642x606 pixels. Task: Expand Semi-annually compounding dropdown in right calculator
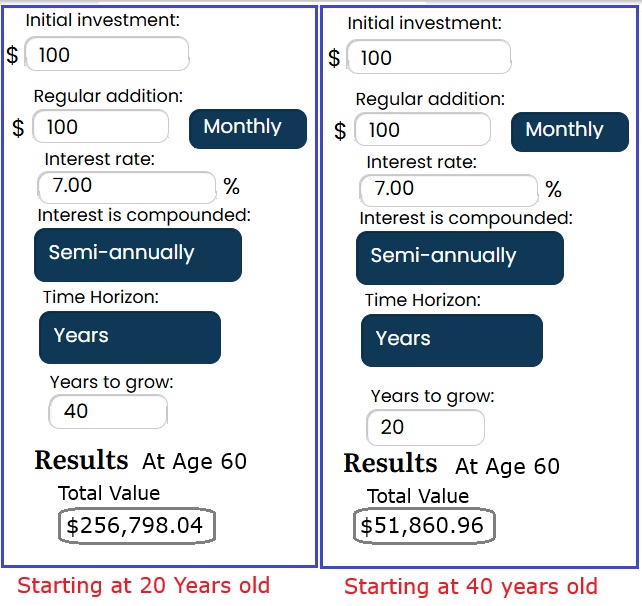tap(459, 257)
